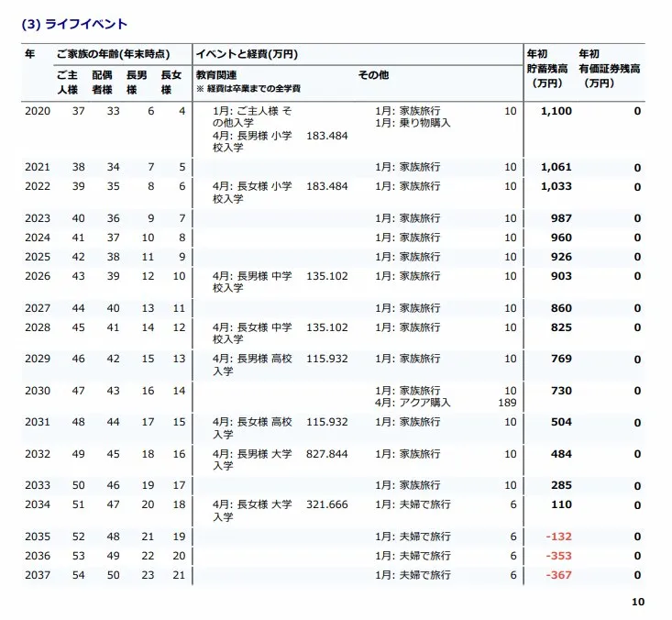Click the ご主人様 その他入学 event entry
This screenshot has width=672, height=620.
(252, 116)
